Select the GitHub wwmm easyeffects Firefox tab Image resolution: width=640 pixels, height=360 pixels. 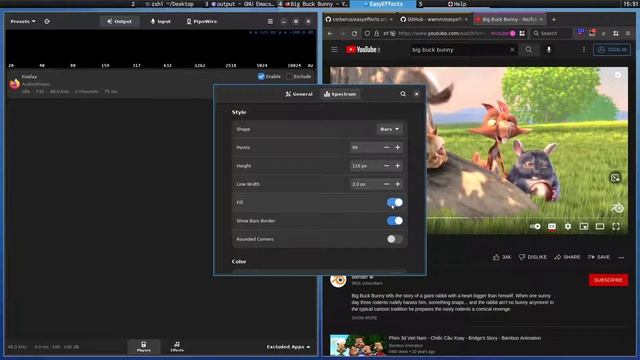(x=433, y=19)
